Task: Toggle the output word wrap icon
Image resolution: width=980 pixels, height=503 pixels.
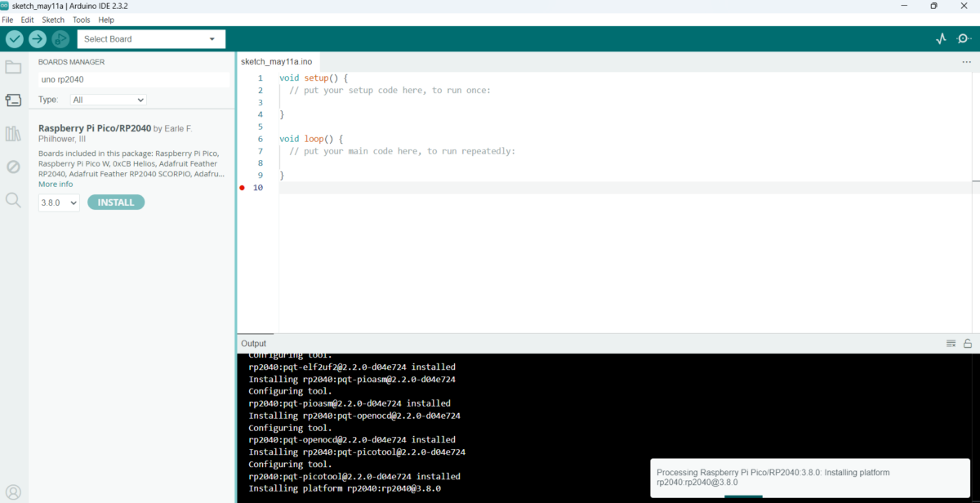Action: coord(951,344)
